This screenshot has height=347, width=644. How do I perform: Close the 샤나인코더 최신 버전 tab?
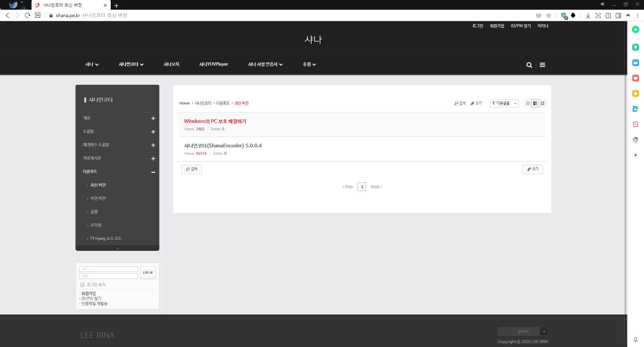tap(105, 5)
